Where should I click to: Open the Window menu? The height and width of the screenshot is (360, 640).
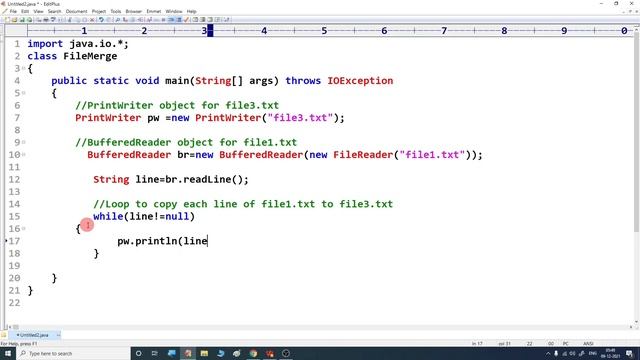pos(174,11)
